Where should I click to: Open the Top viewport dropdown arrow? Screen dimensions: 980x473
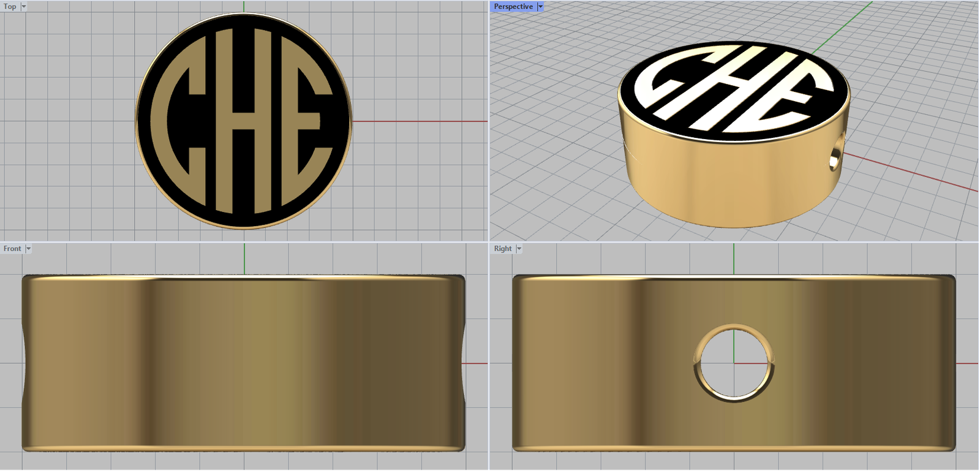click(x=24, y=7)
